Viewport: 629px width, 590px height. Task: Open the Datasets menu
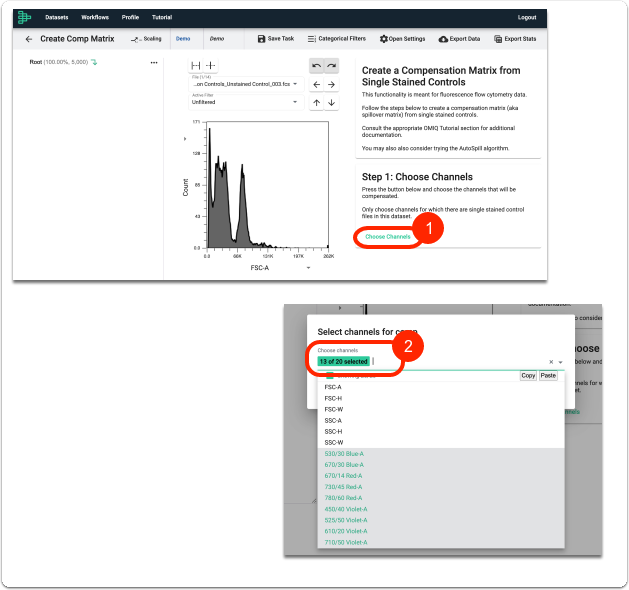pos(57,17)
